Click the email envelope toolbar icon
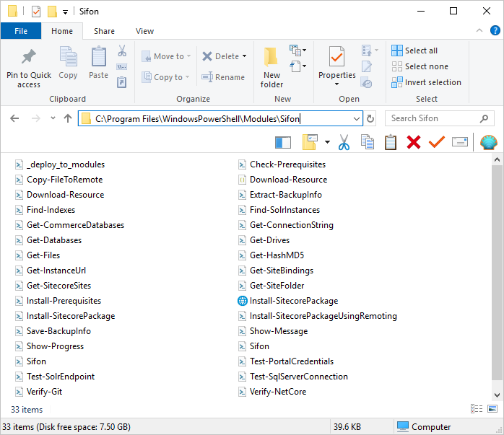Image resolution: width=504 pixels, height=435 pixels. (x=460, y=142)
